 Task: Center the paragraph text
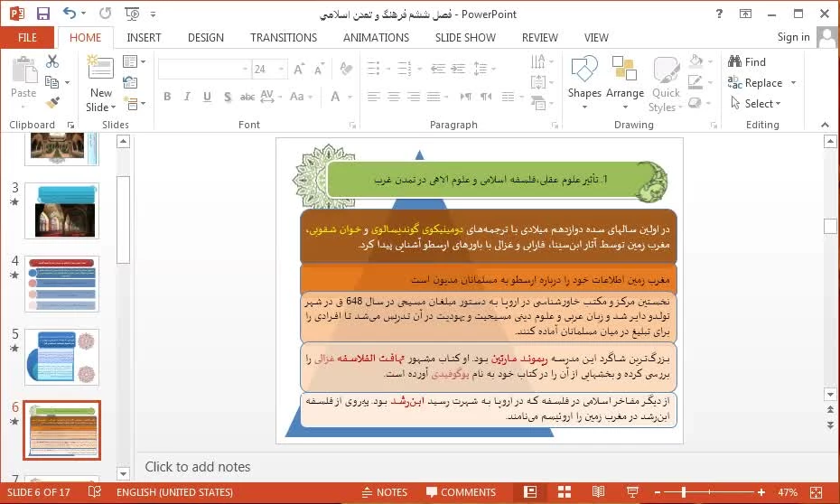(394, 97)
